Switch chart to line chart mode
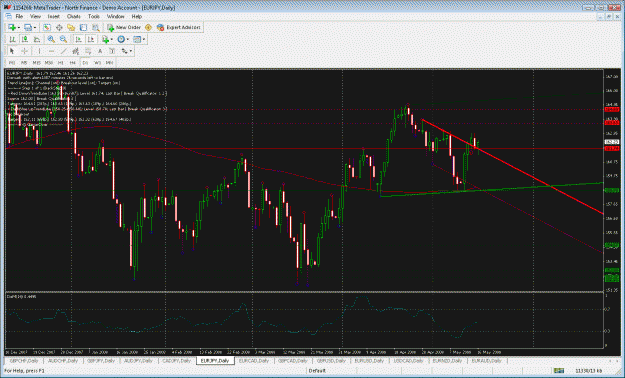This screenshot has width=625, height=378. click(37, 39)
